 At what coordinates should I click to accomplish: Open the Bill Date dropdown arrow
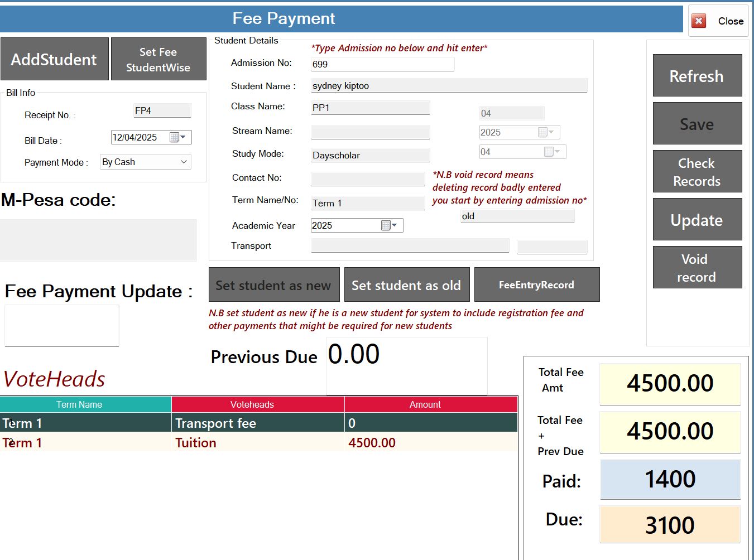[184, 137]
